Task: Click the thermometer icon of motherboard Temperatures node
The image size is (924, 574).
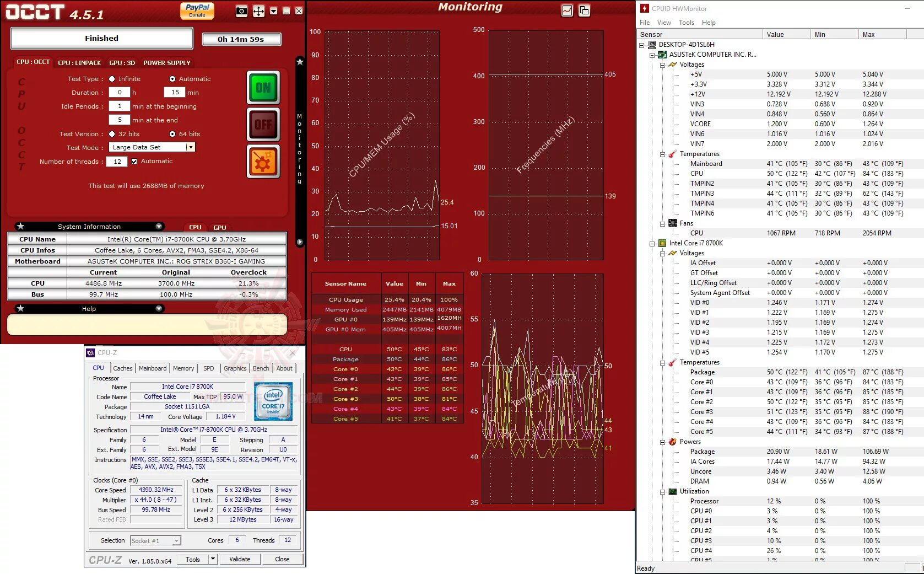Action: pos(673,154)
